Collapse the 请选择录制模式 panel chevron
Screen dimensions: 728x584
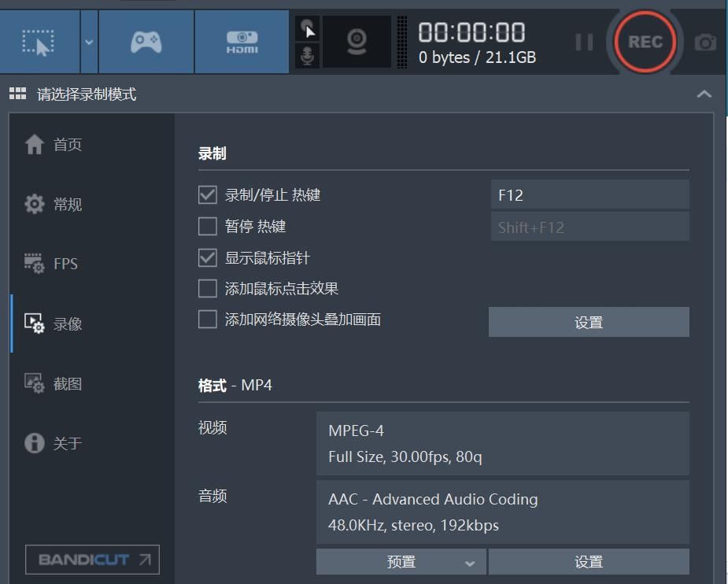click(x=704, y=94)
